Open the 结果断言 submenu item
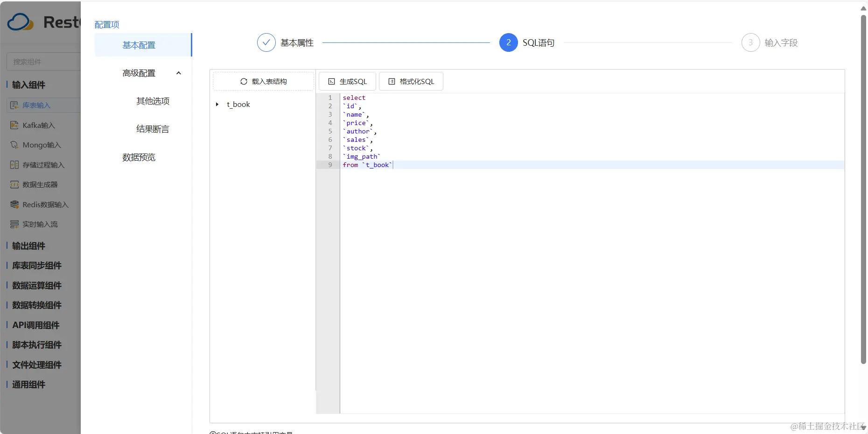The image size is (868, 434). pos(153,129)
